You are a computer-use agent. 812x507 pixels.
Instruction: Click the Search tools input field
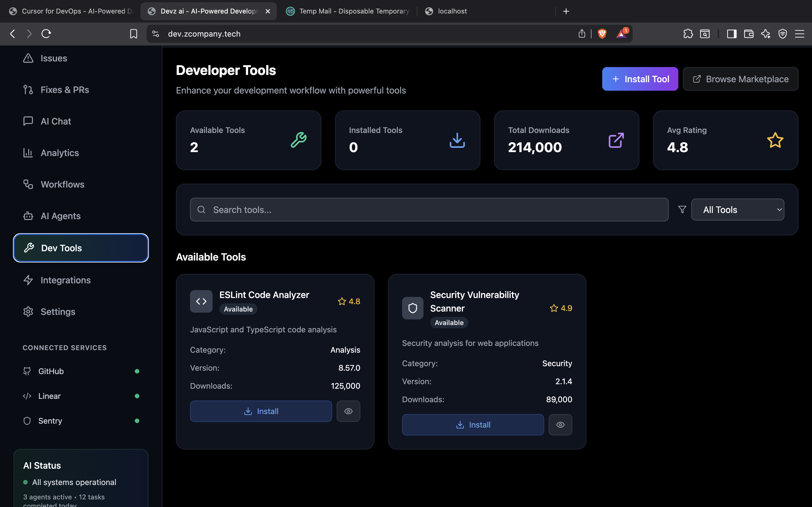(429, 210)
